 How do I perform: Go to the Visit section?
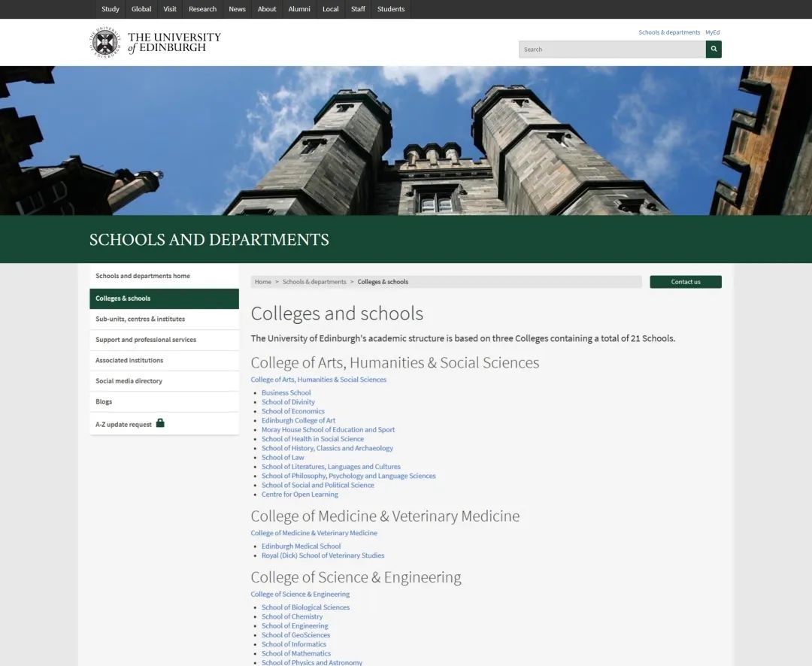coord(170,9)
